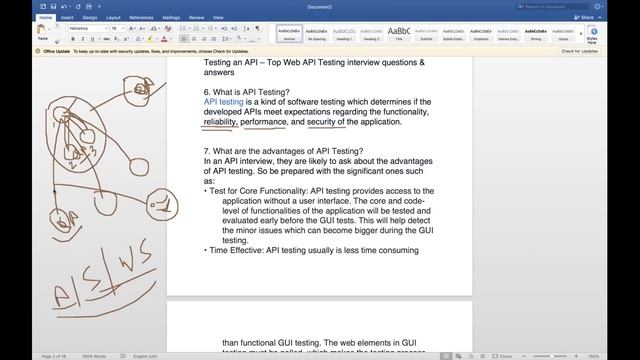Screen dimensions: 640x360
Task: Sort the selected text
Action: [x=247, y=29]
